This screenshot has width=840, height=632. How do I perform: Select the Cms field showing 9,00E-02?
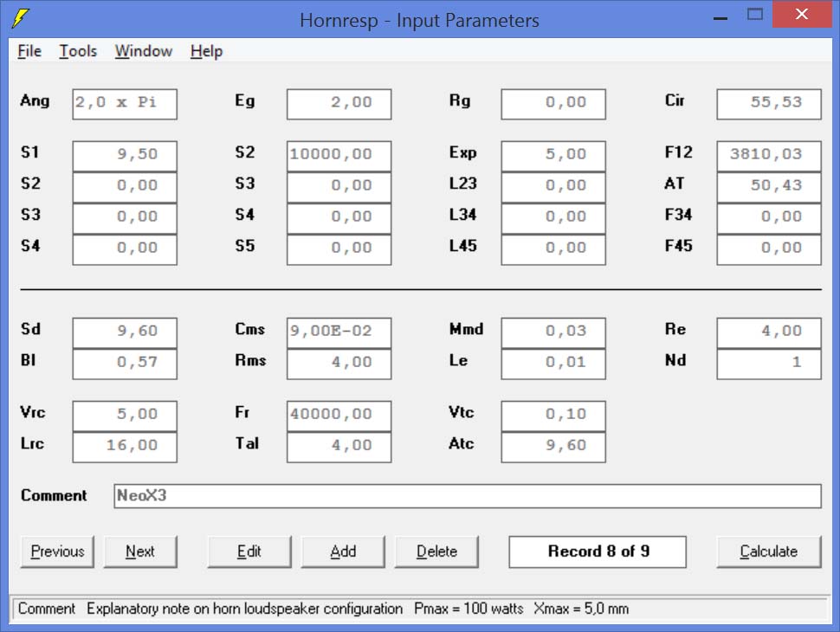pyautogui.click(x=339, y=332)
